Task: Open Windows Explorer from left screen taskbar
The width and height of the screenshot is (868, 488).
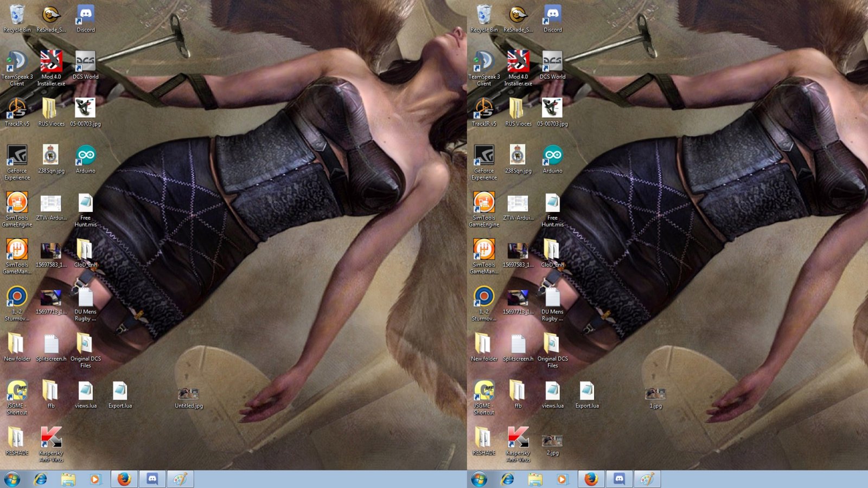Action: click(68, 479)
